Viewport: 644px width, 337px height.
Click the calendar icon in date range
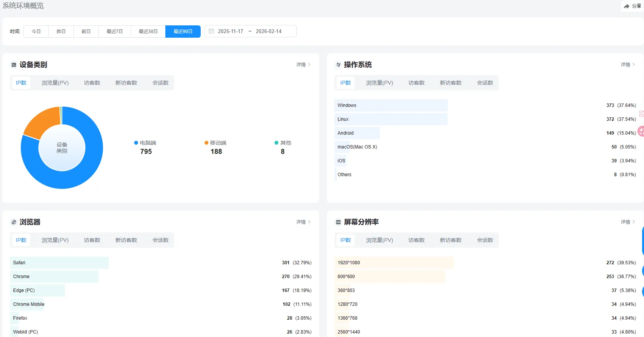[211, 31]
